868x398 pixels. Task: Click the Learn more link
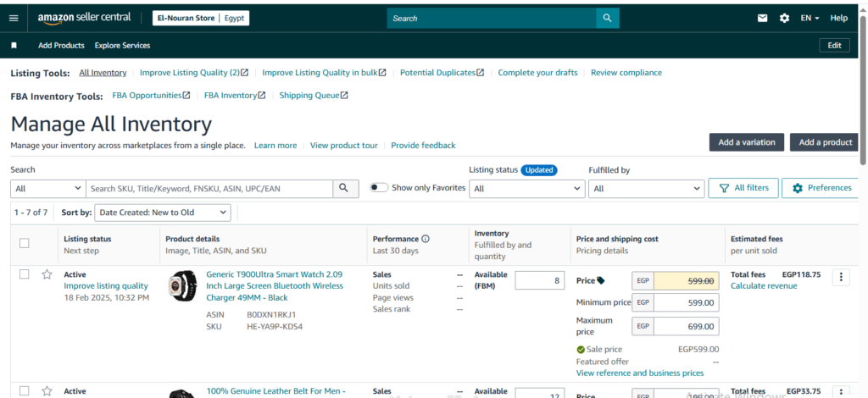coord(275,146)
